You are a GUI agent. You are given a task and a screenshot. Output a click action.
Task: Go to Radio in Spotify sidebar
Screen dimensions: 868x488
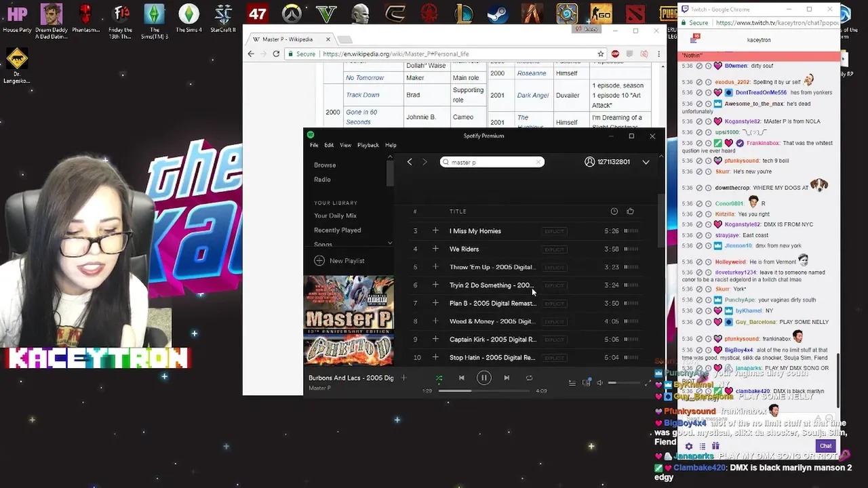(x=322, y=180)
